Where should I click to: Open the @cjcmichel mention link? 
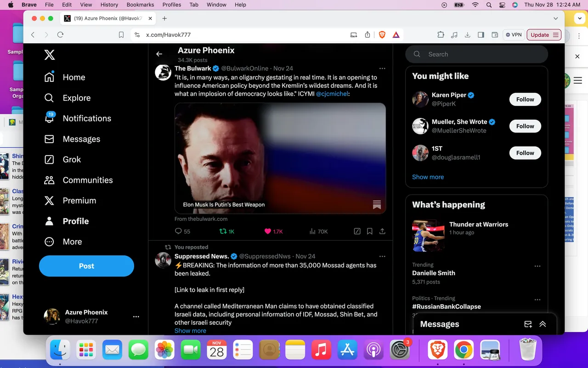(333, 93)
